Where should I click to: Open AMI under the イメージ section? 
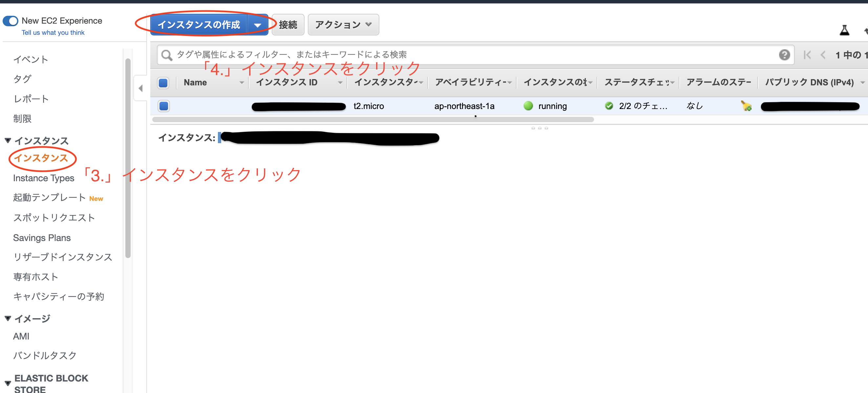pyautogui.click(x=21, y=336)
